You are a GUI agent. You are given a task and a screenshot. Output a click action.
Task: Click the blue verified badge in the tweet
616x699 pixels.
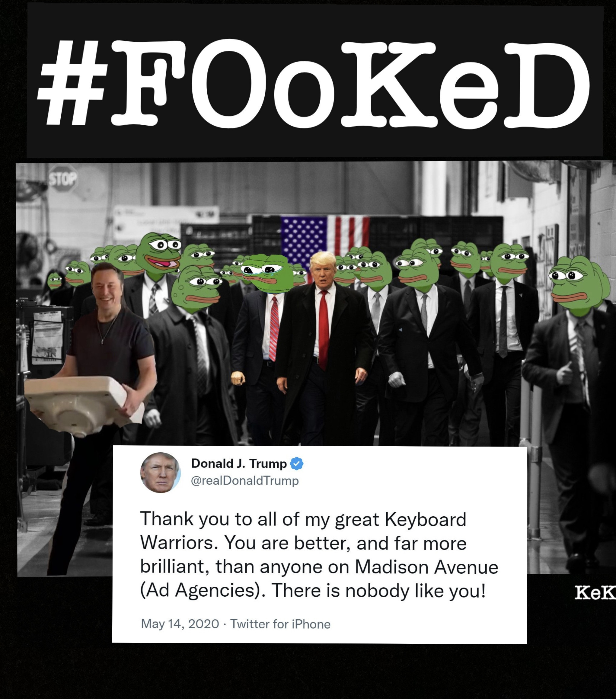pyautogui.click(x=296, y=464)
